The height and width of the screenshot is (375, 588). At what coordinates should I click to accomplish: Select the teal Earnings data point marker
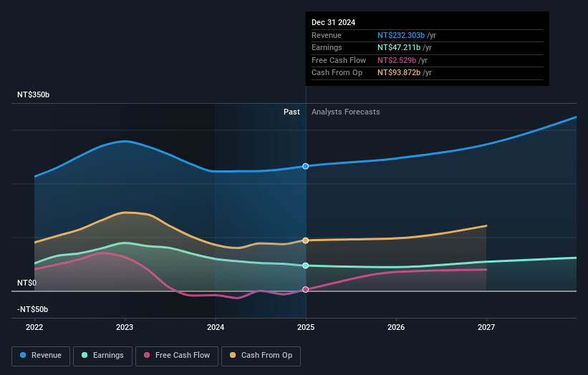click(x=306, y=266)
